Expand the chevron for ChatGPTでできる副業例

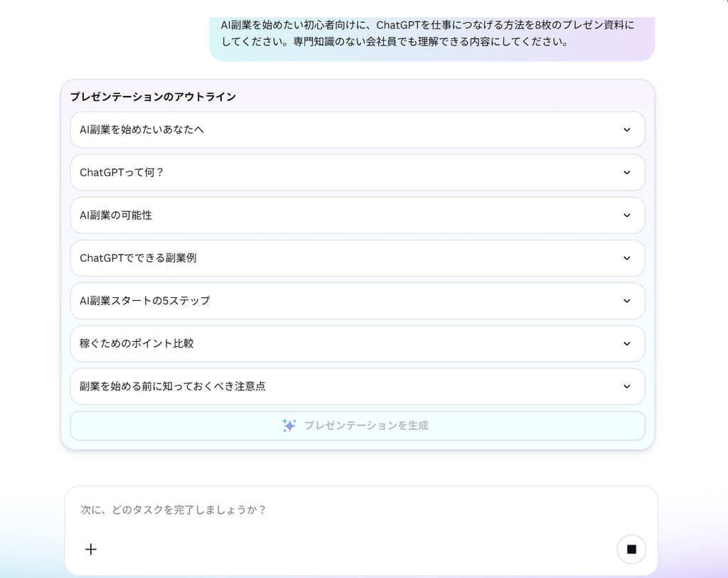click(x=627, y=257)
